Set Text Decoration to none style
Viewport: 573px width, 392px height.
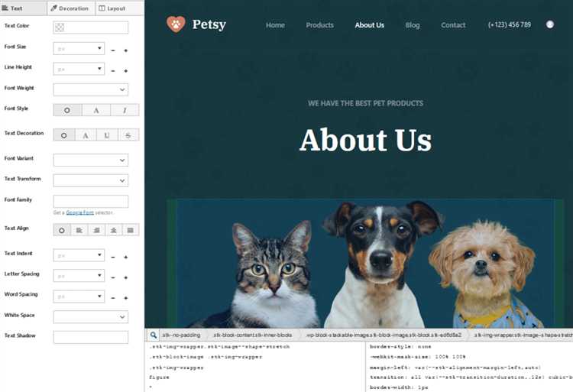tap(86, 134)
